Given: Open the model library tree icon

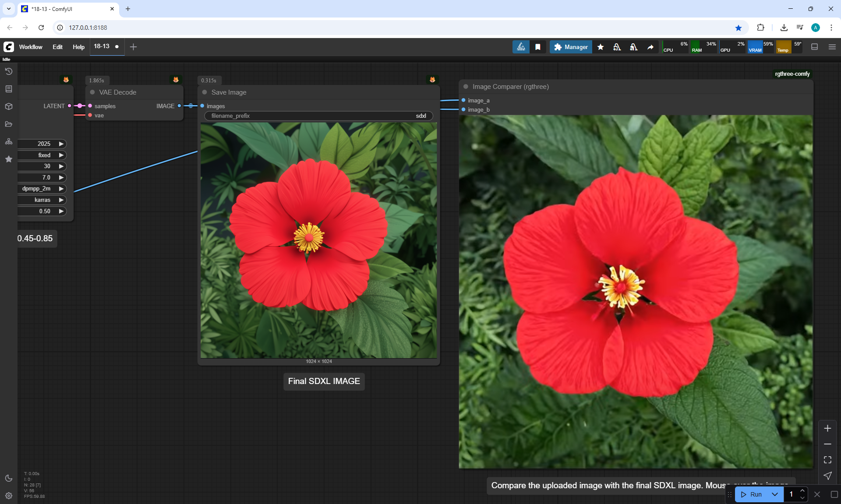Looking at the screenshot, I should (x=8, y=141).
